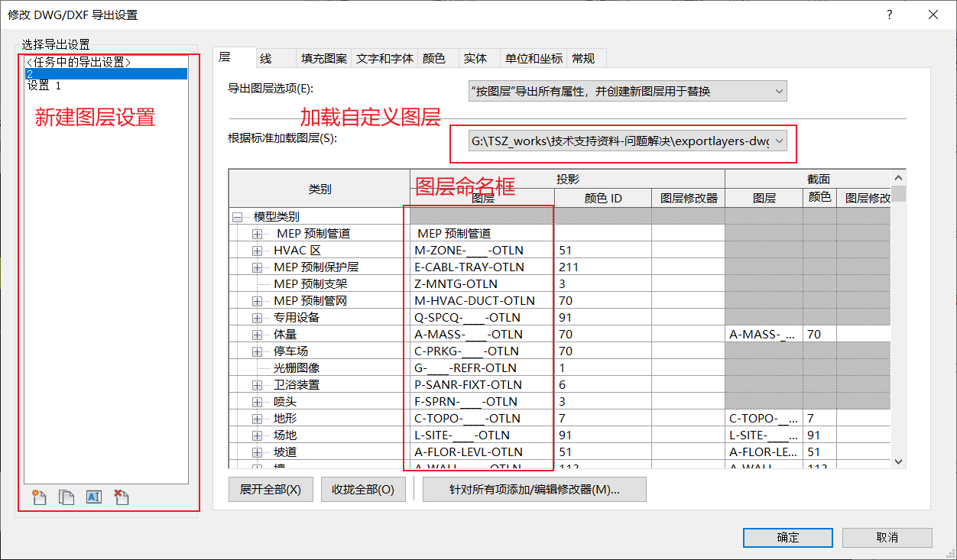The width and height of the screenshot is (957, 560).
Task: Click the C-PRKG-____-OTLN layer cell
Action: click(x=482, y=351)
